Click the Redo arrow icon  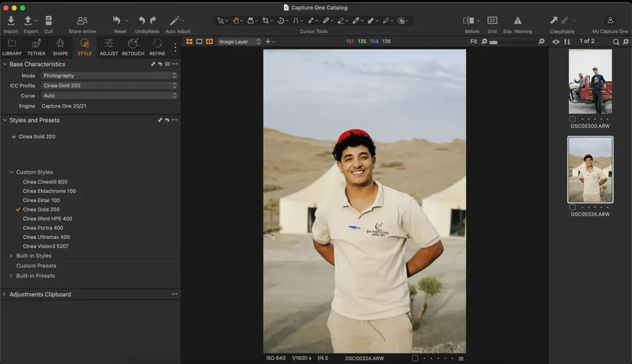coord(153,20)
